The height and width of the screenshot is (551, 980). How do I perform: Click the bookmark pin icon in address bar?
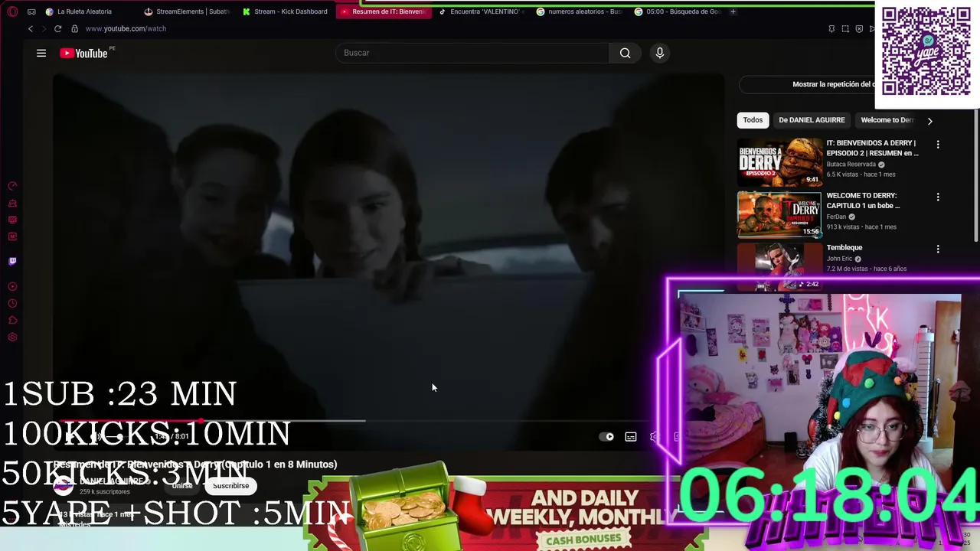tap(831, 28)
